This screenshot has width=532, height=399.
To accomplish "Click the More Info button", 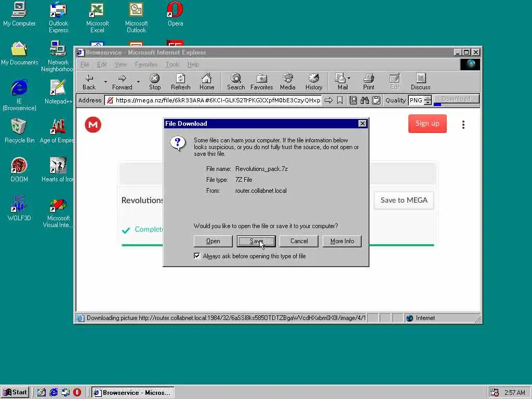I will point(342,241).
